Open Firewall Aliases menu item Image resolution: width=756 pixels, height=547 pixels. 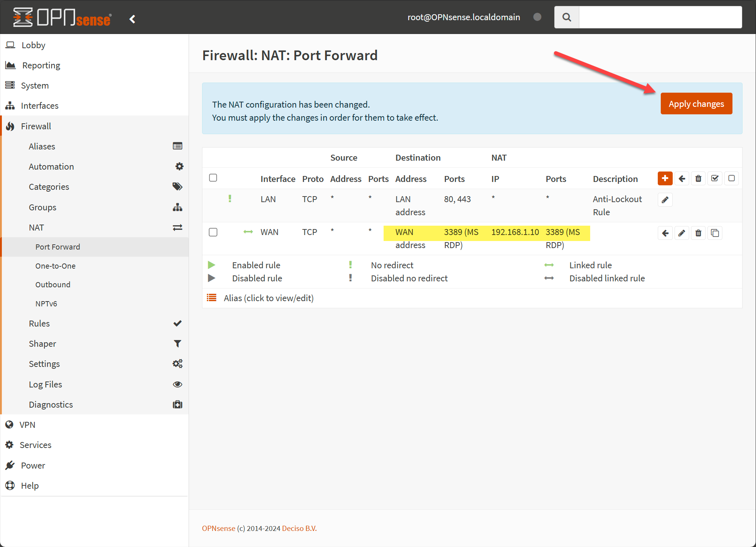click(42, 146)
